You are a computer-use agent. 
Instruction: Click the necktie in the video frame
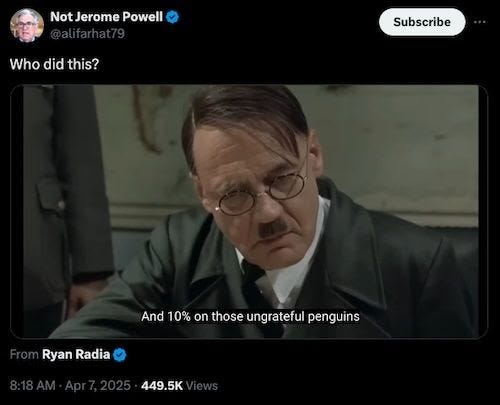pos(259,282)
